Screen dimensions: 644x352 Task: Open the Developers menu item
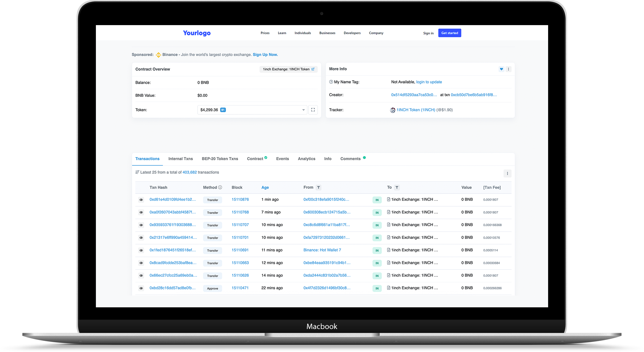(x=352, y=33)
